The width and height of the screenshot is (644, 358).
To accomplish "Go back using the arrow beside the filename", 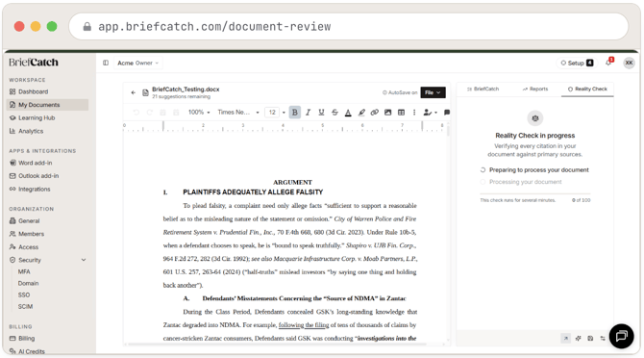I will [x=133, y=92].
